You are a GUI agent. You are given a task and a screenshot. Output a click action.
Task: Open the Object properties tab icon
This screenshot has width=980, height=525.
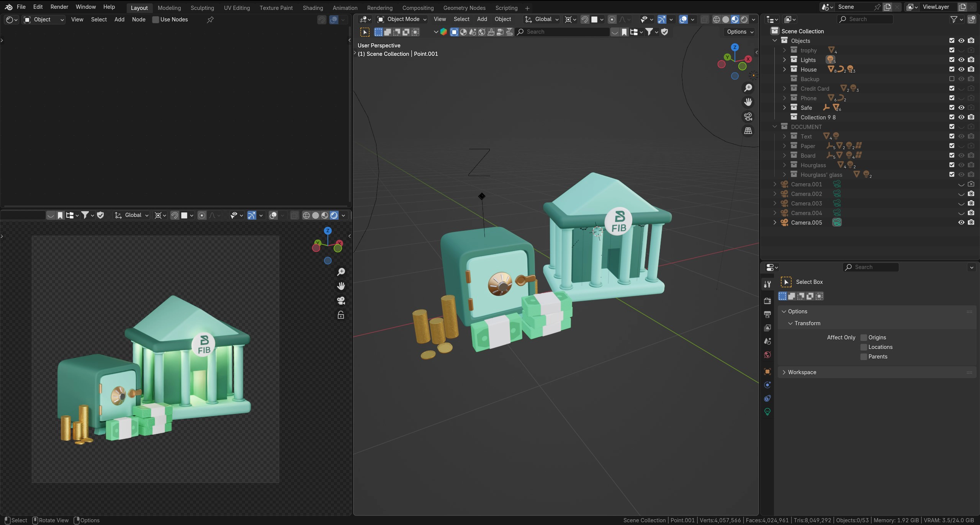click(x=767, y=372)
